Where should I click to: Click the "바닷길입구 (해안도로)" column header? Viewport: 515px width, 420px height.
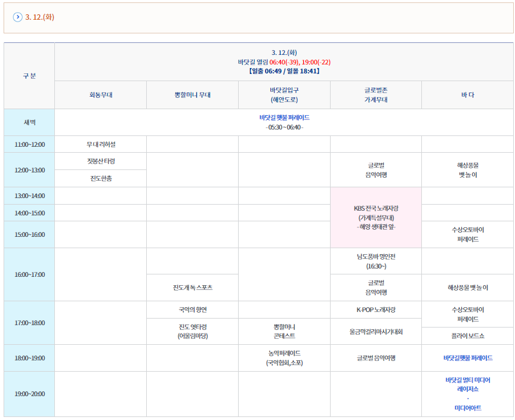284,95
